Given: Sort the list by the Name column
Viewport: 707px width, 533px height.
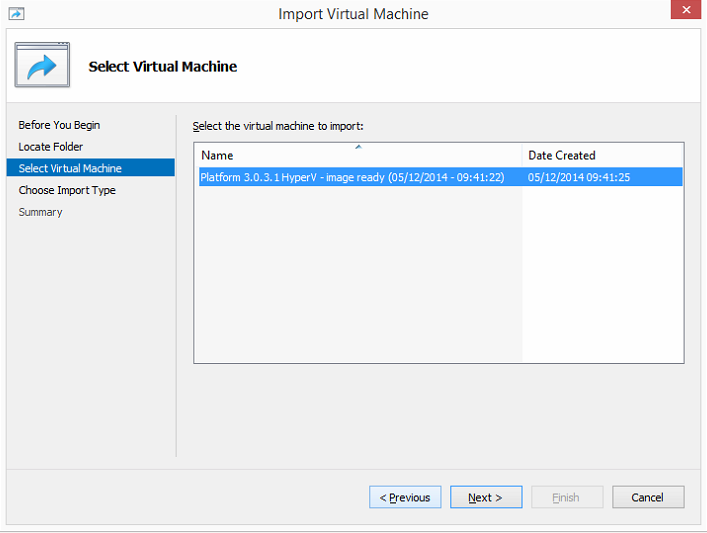Looking at the screenshot, I should pos(217,156).
